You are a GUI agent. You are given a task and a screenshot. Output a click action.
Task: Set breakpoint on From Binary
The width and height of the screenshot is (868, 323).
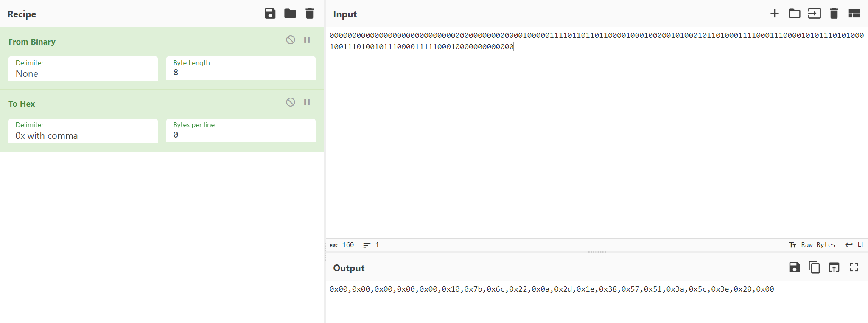(307, 40)
